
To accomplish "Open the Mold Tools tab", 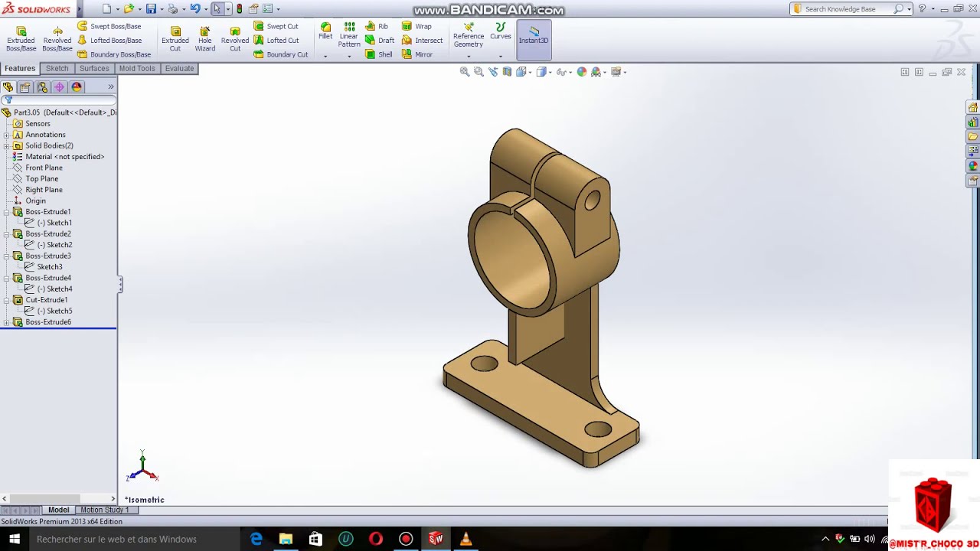I will pos(137,68).
